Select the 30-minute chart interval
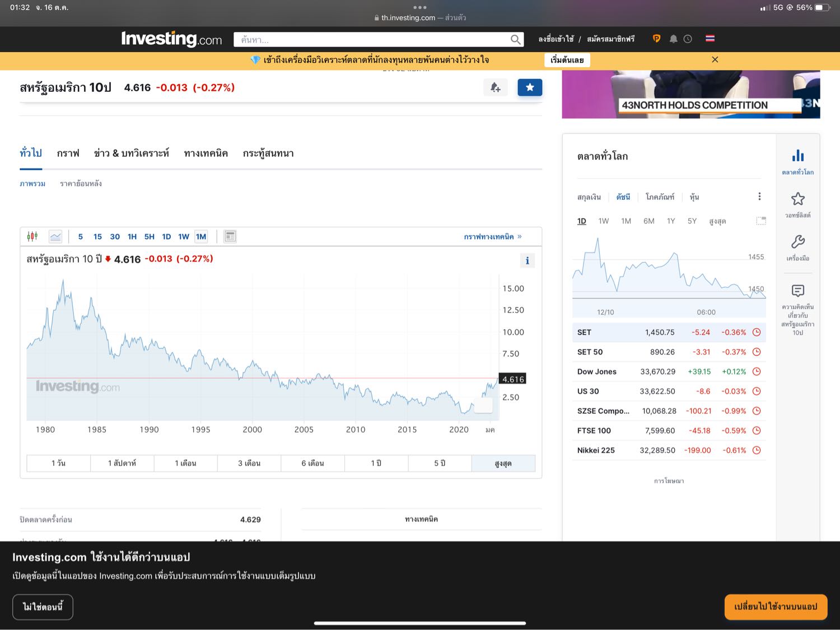The width and height of the screenshot is (840, 630). tap(115, 237)
